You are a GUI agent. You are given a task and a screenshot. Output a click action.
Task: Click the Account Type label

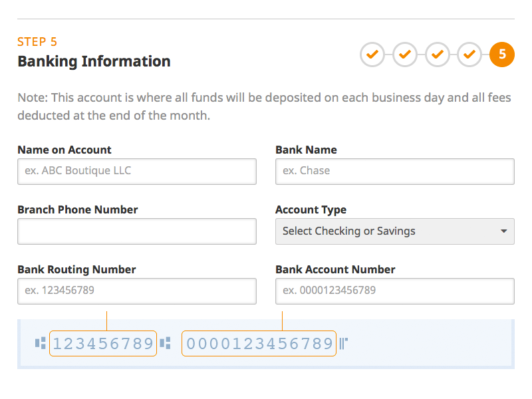[311, 209]
